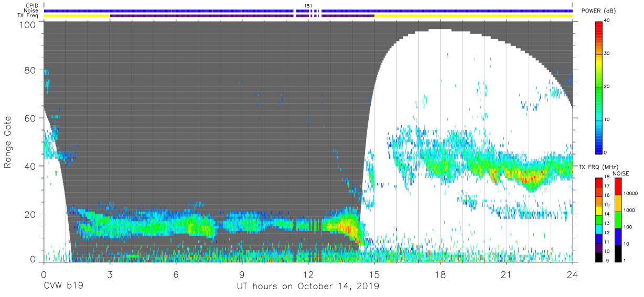Click the CPID value 151
This screenshot has height=297, width=644.
pos(308,6)
